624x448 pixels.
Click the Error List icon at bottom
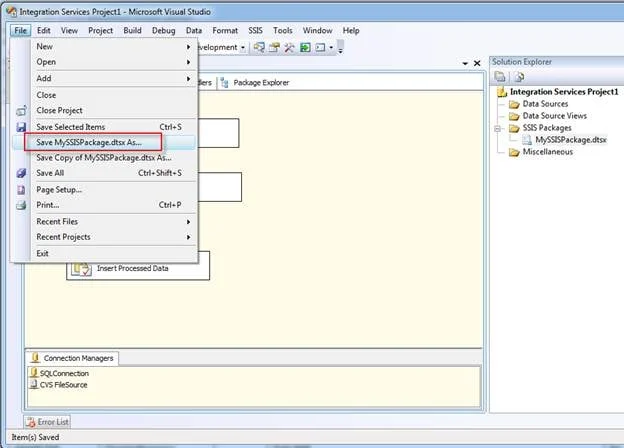pos(31,422)
